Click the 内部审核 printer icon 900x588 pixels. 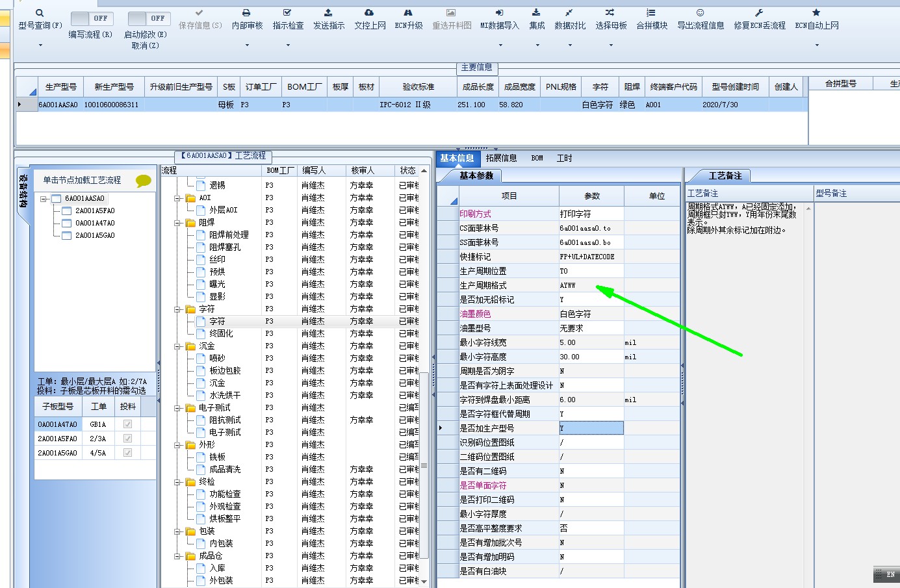(x=246, y=13)
